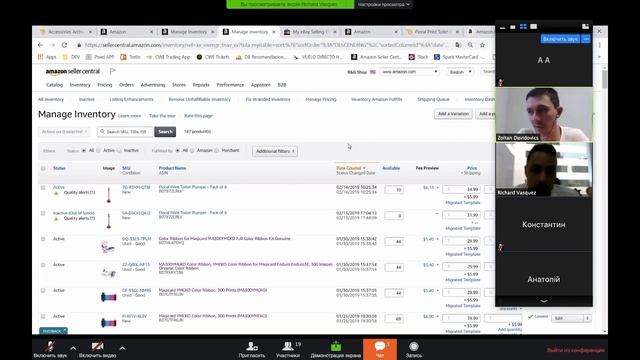The height and width of the screenshot is (360, 640).
Task: Click the browser back arrow
Action: (x=40, y=45)
